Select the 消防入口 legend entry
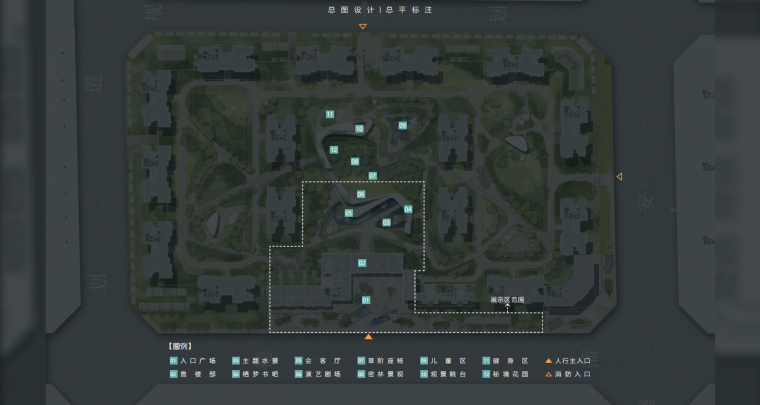The image size is (760, 405). pos(573,374)
